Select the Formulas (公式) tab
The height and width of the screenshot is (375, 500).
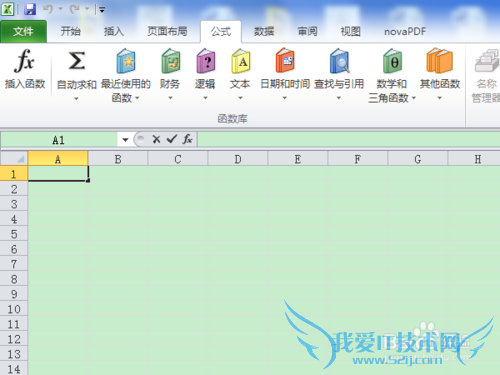[221, 31]
